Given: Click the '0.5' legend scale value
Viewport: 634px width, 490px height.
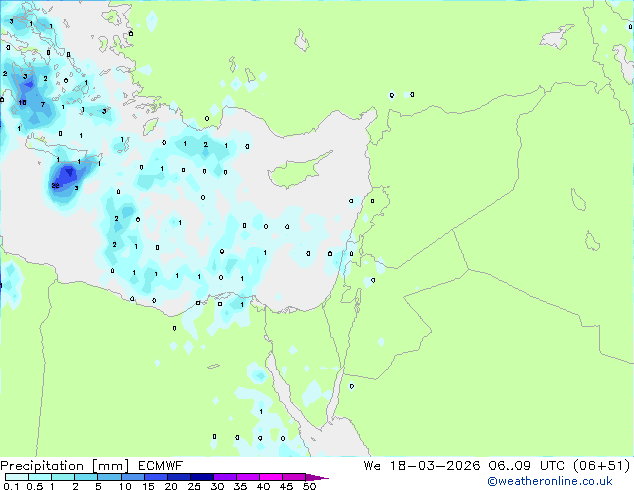Looking at the screenshot, I should pyautogui.click(x=34, y=486).
